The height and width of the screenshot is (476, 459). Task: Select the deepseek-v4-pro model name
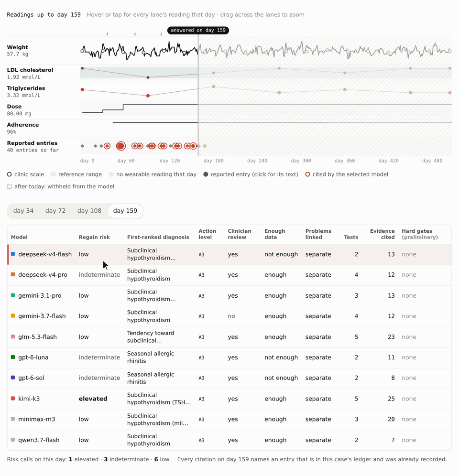(x=43, y=275)
